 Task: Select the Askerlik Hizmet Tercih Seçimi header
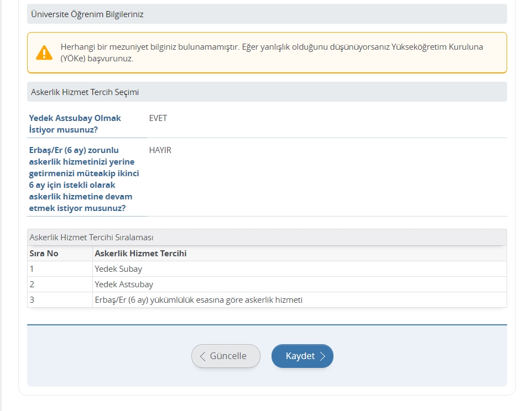[267, 92]
